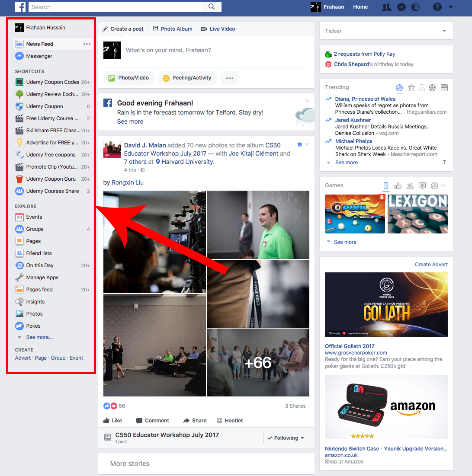This screenshot has height=476, width=472.
Task: Expand See more in Games
Action: [345, 242]
